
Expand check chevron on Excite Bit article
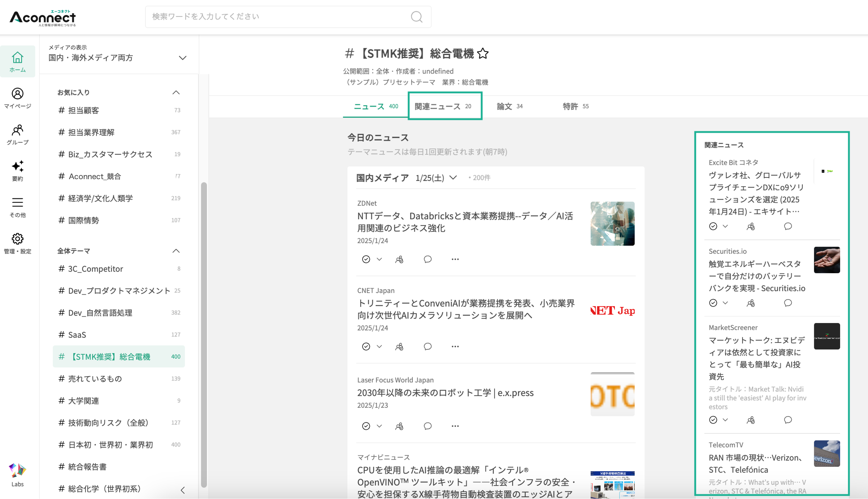tap(725, 226)
